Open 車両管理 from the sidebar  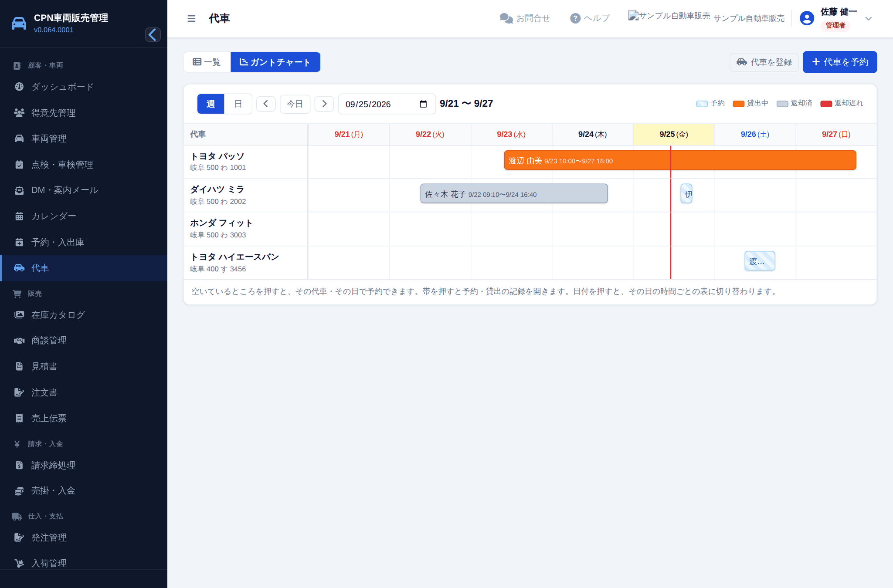[x=84, y=139]
